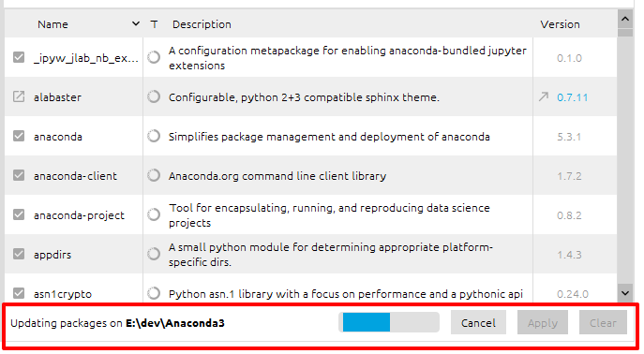This screenshot has width=644, height=354.
Task: Open the Name column sort dropdown arrow
Action: [136, 23]
